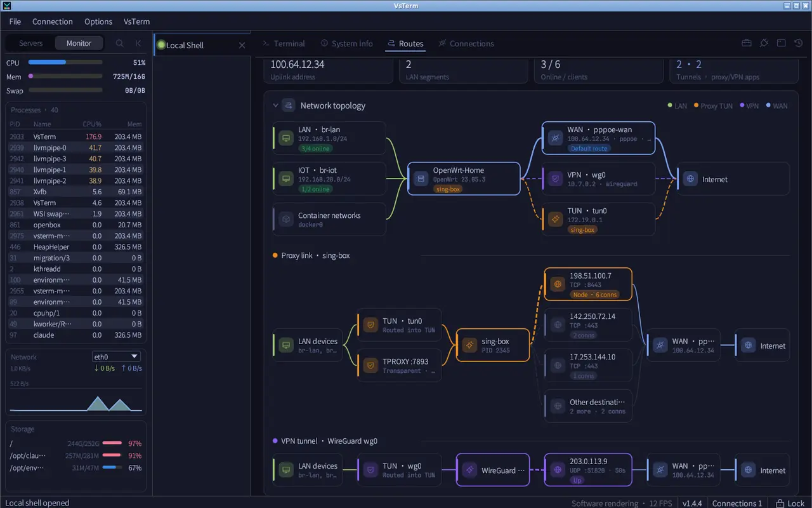Open the Options menu
The width and height of the screenshot is (812, 508).
click(x=98, y=22)
